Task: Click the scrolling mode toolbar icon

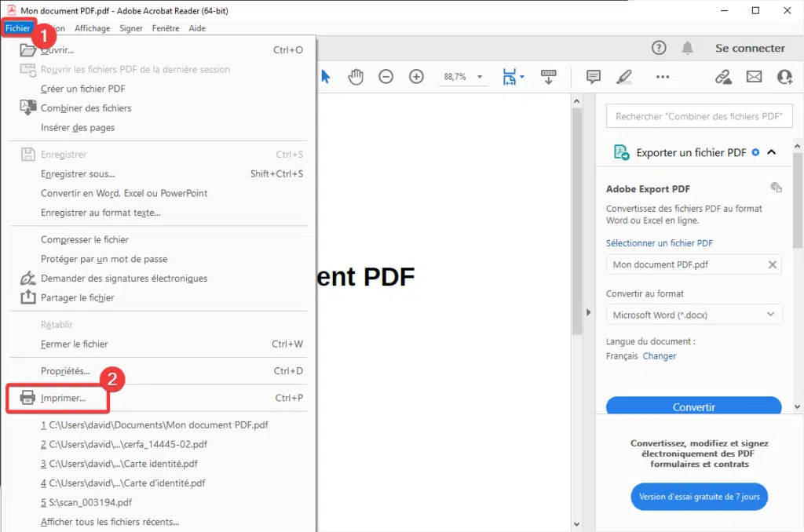Action: pos(549,77)
